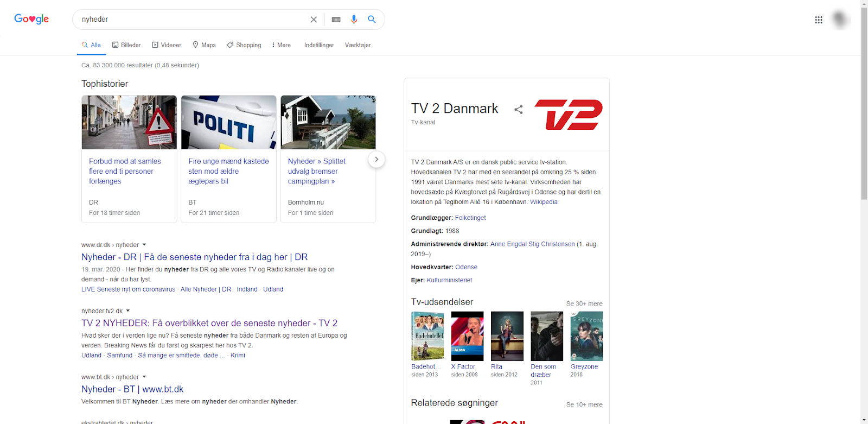This screenshot has height=424, width=868.
Task: Open Den som dræber show poster
Action: (547, 336)
